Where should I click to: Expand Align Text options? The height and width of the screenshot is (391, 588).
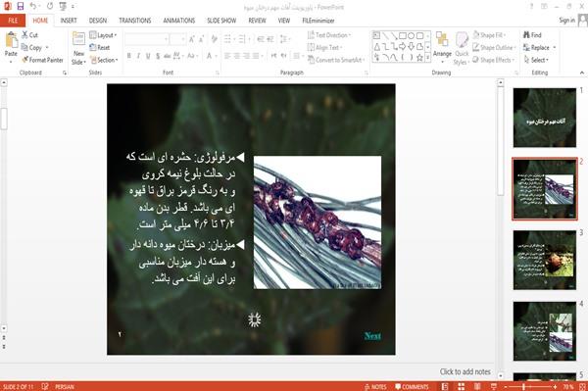point(324,48)
